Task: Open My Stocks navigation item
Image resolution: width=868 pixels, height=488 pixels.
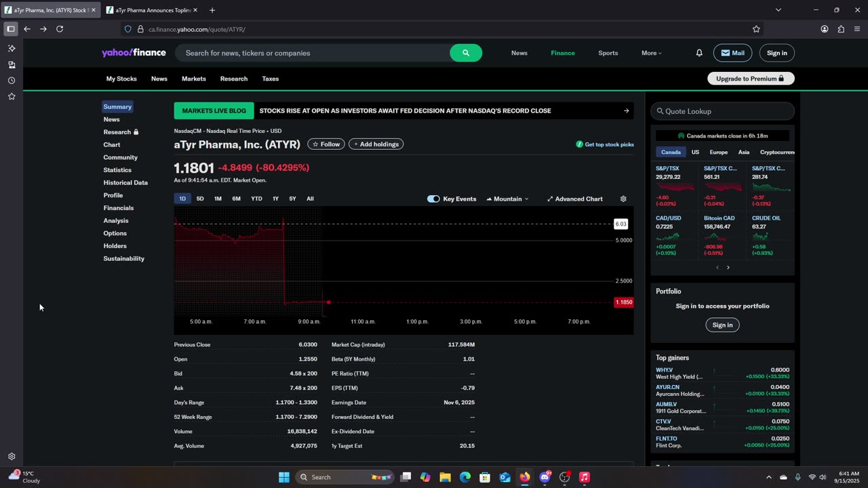Action: [x=121, y=79]
